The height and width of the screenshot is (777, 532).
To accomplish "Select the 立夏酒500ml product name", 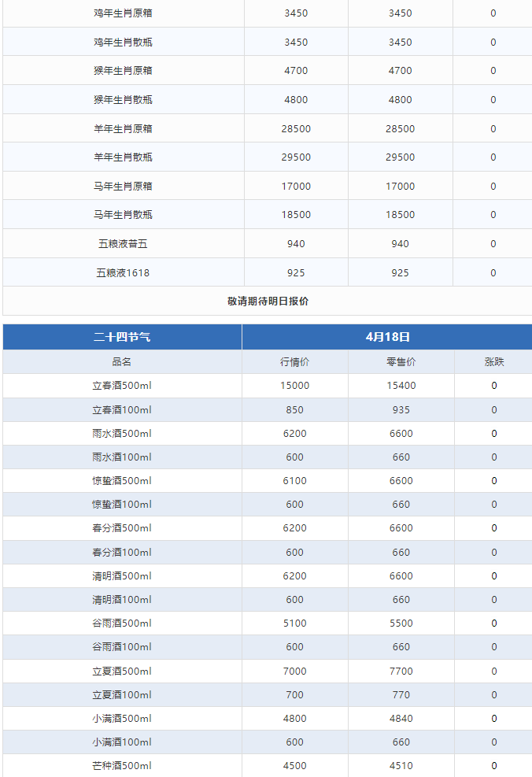I will [x=122, y=671].
